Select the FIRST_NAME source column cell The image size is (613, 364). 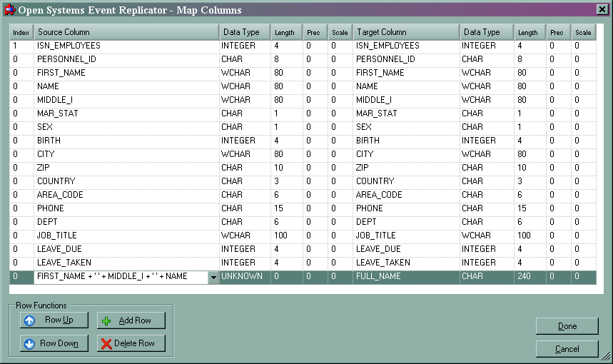(126, 73)
